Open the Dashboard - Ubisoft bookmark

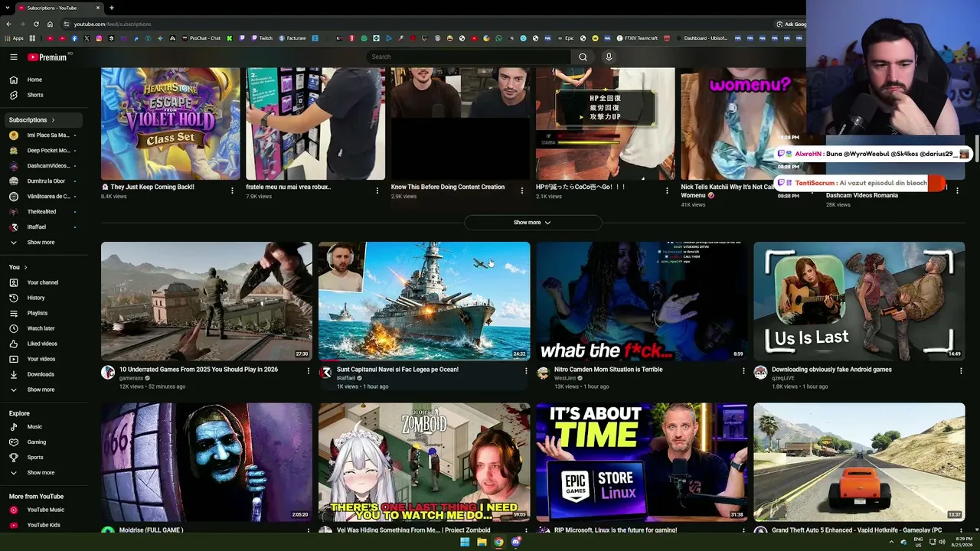[x=702, y=38]
